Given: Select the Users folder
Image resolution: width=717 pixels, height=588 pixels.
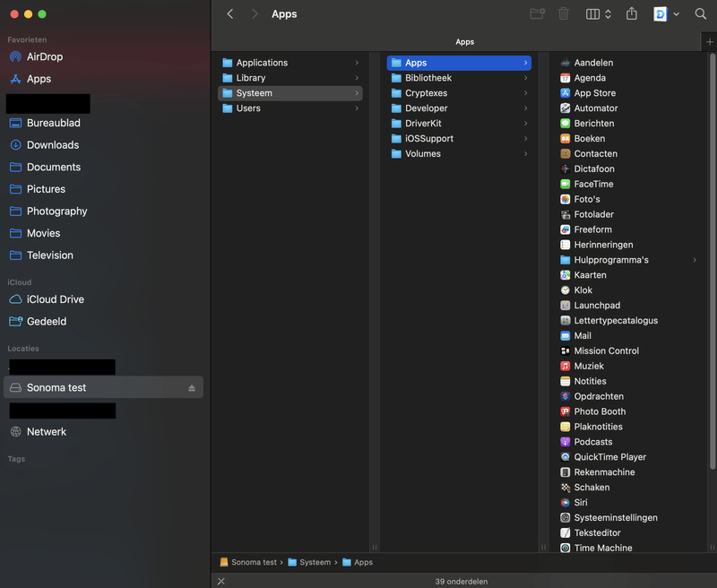Looking at the screenshot, I should (x=290, y=108).
